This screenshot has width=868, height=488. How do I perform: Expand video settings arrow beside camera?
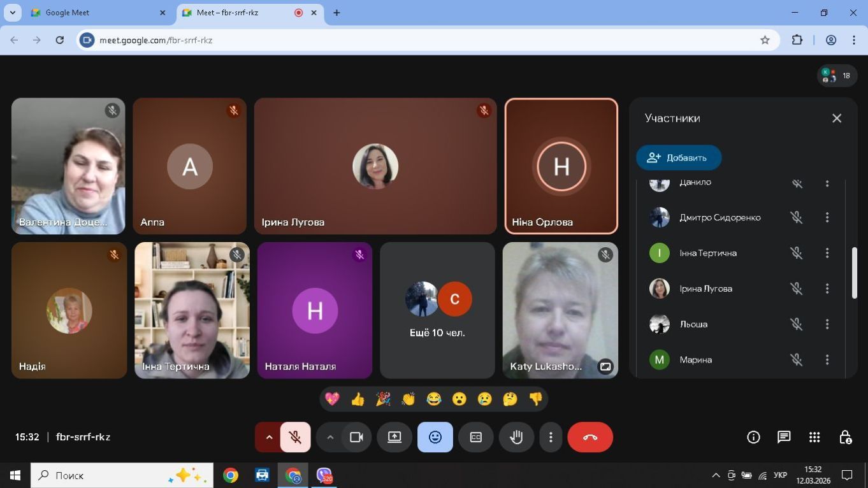tap(330, 437)
